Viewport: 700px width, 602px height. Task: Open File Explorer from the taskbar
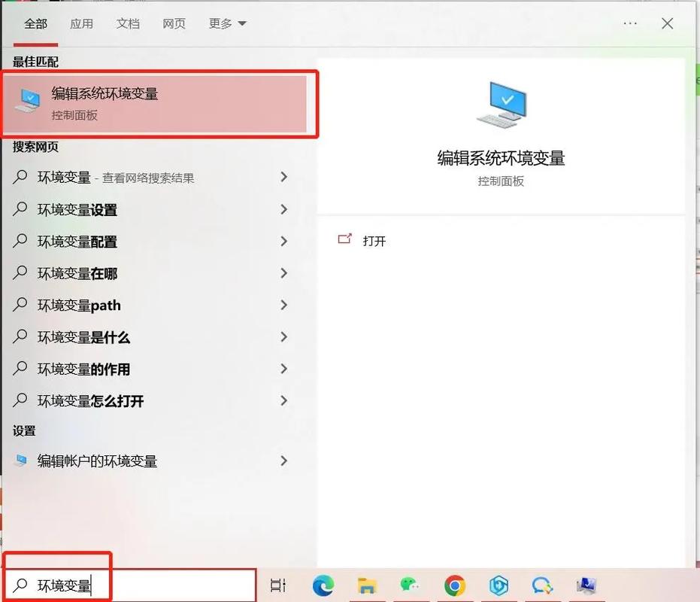(367, 585)
